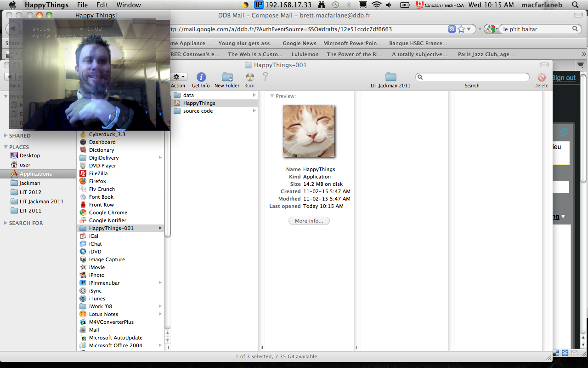Collapse the Preview disclosure triangle

[272, 96]
